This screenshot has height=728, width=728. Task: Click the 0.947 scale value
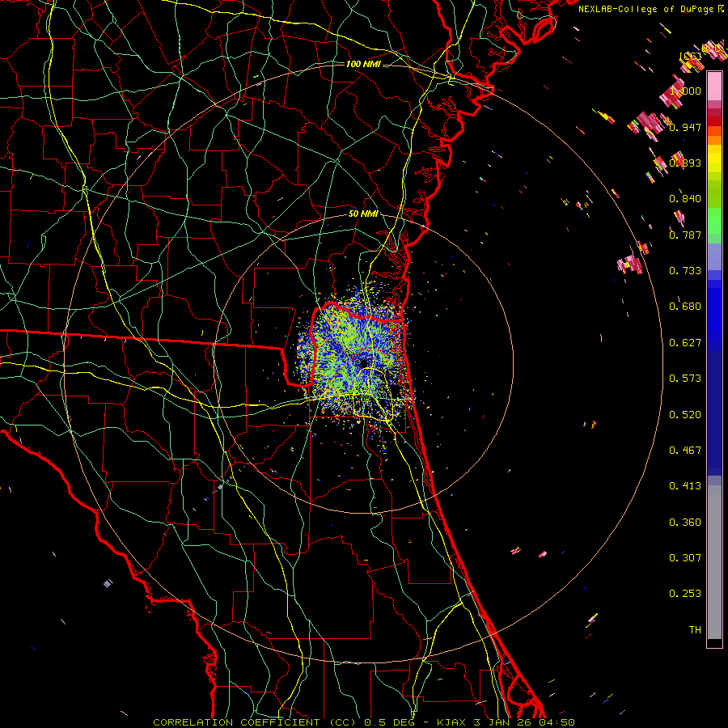point(685,127)
